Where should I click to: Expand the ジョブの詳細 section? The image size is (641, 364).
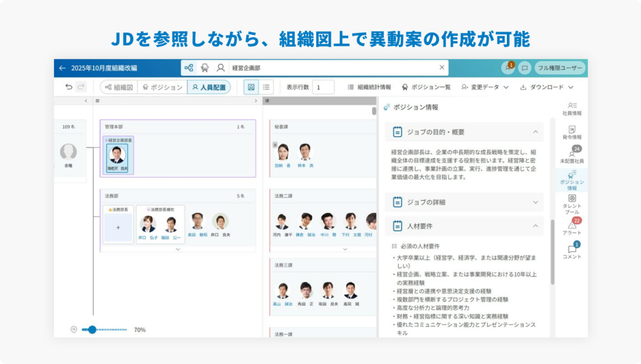(x=535, y=202)
